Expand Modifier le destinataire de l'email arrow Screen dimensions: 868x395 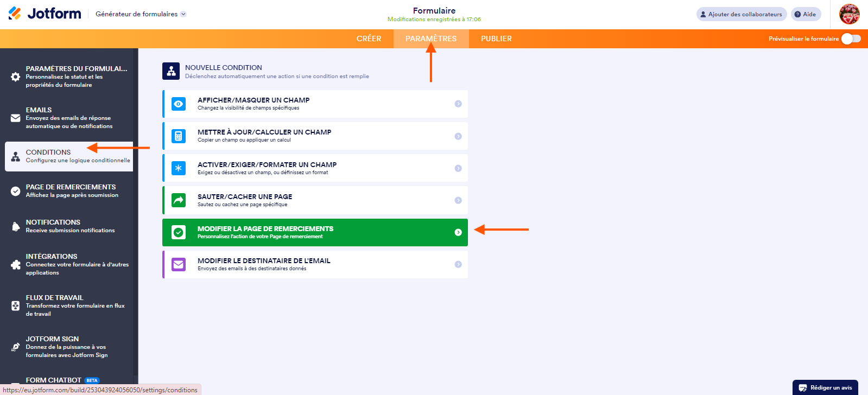[458, 264]
